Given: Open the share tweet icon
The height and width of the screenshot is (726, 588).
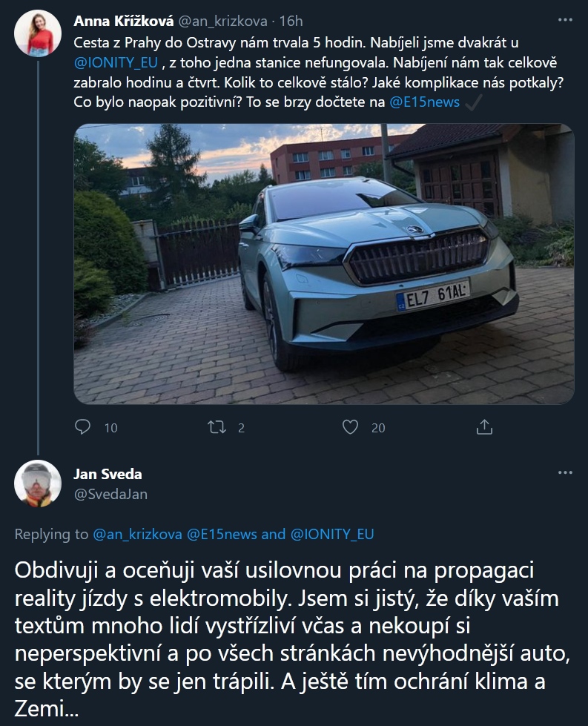Looking at the screenshot, I should click(x=483, y=427).
